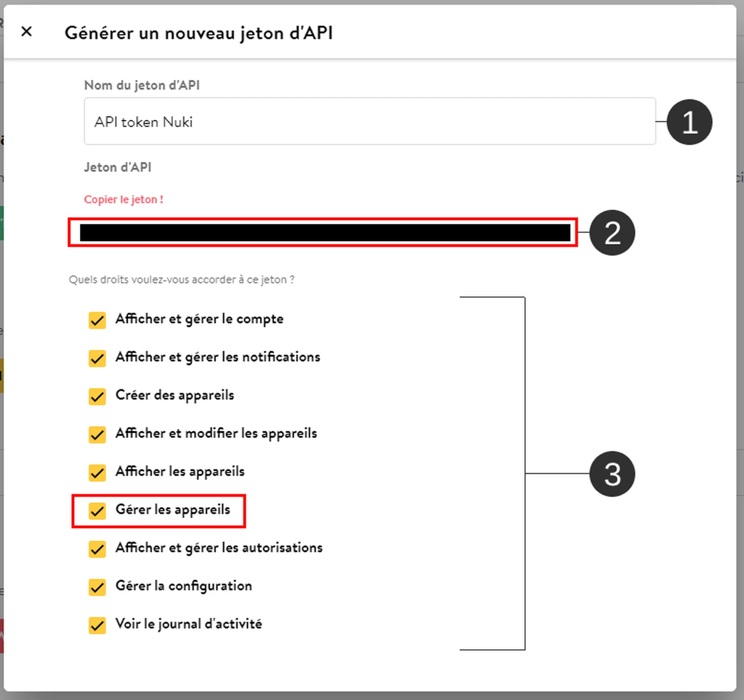Toggle the Afficher et gérer le compte checkbox
The image size is (744, 700).
97,320
